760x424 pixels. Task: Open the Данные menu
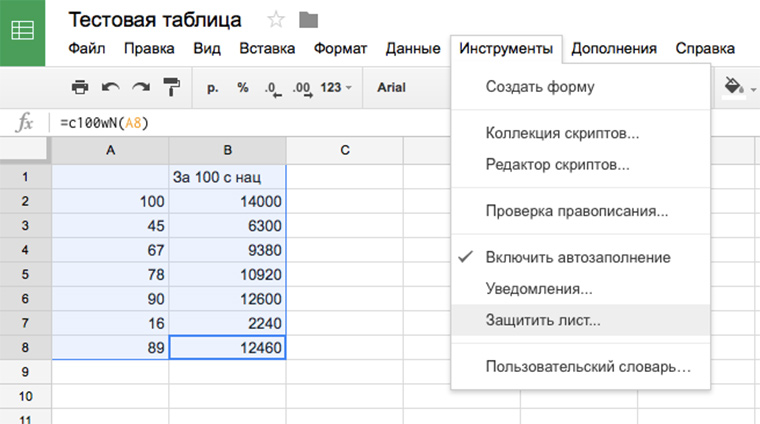[413, 48]
